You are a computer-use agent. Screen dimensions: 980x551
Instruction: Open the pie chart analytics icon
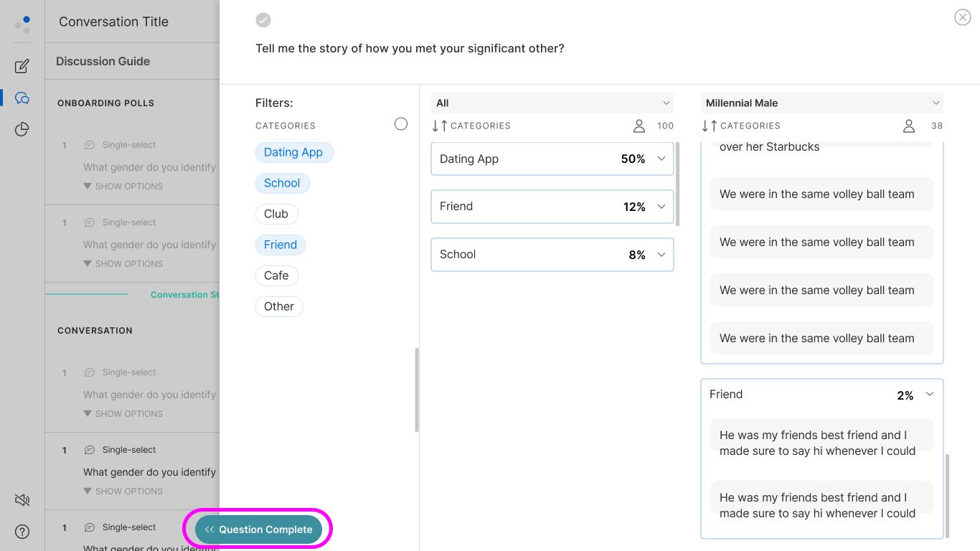click(x=22, y=129)
